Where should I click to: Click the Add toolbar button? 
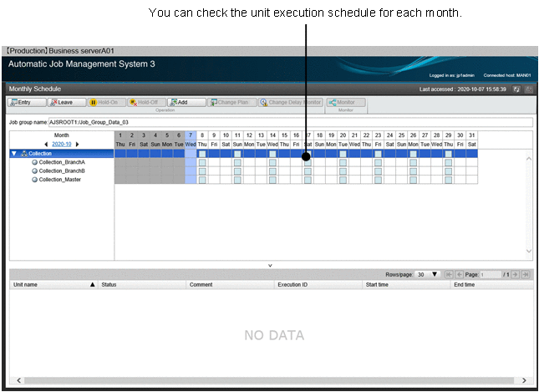tap(186, 103)
